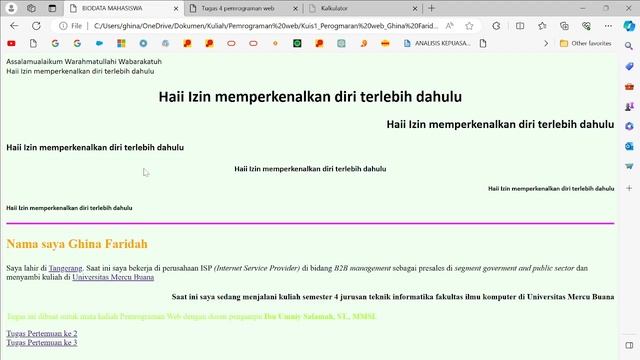
Task: Go back with the back arrow
Action: [14, 26]
